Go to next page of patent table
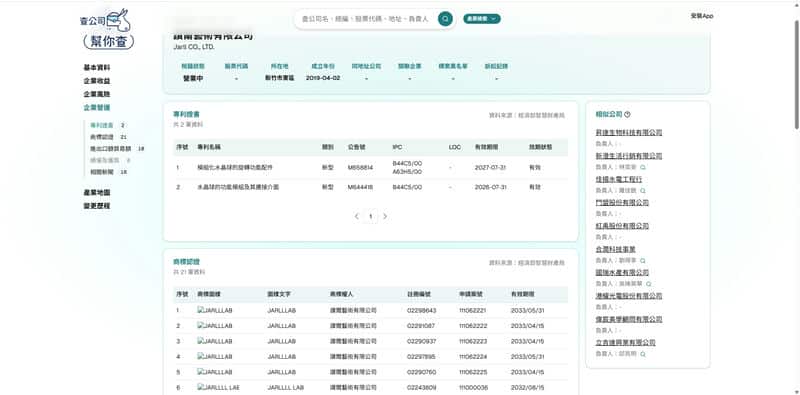This screenshot has width=800, height=395. (385, 216)
